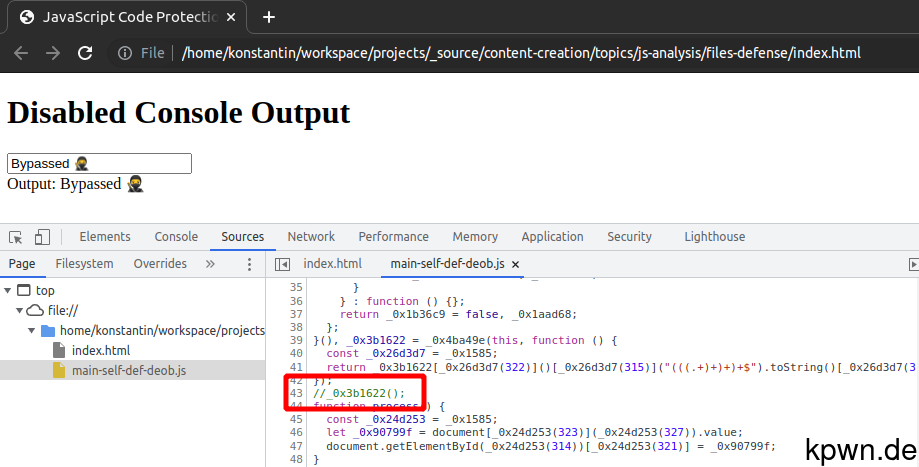Click the site info icon beside File

pos(125,53)
